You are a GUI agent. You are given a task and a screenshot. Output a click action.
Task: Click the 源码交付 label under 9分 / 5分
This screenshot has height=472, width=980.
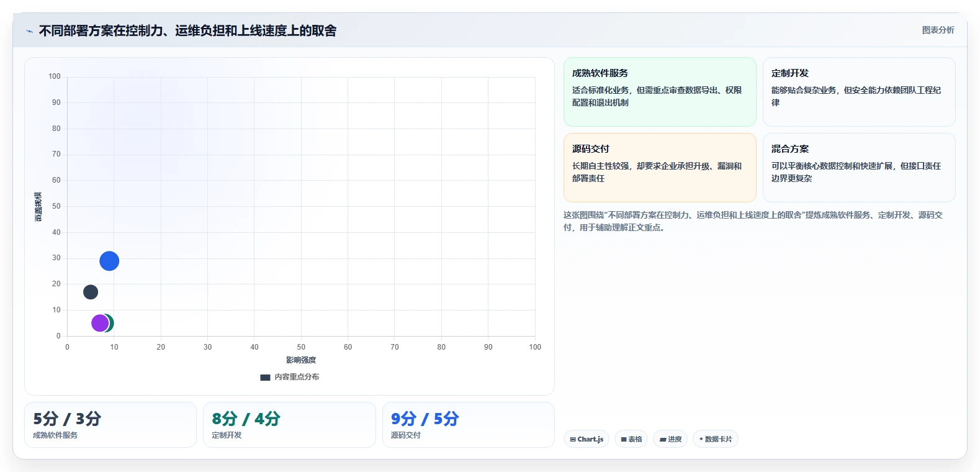pyautogui.click(x=405, y=435)
